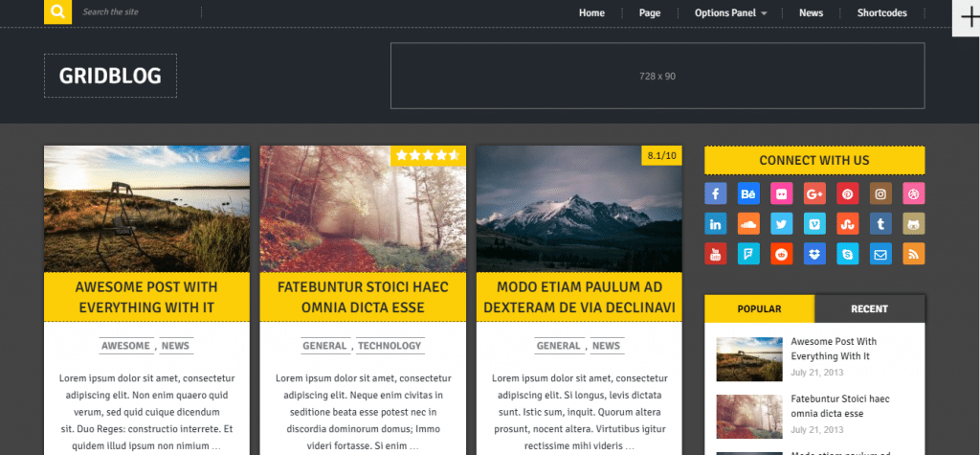The image size is (980, 455).
Task: Expand the Options Panel dropdown menu
Action: pyautogui.click(x=730, y=12)
